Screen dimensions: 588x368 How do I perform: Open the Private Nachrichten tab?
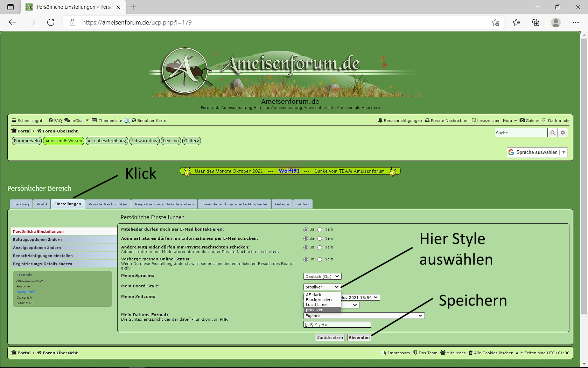click(108, 204)
